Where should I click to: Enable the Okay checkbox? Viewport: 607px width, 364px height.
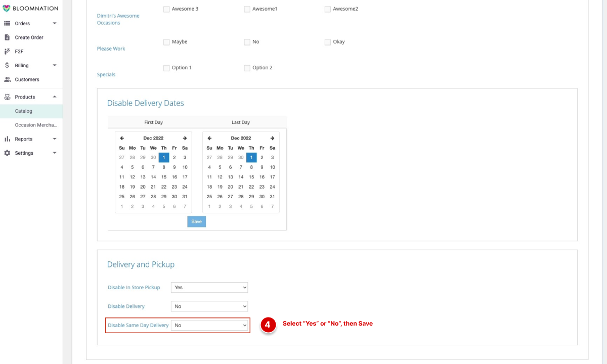point(328,42)
